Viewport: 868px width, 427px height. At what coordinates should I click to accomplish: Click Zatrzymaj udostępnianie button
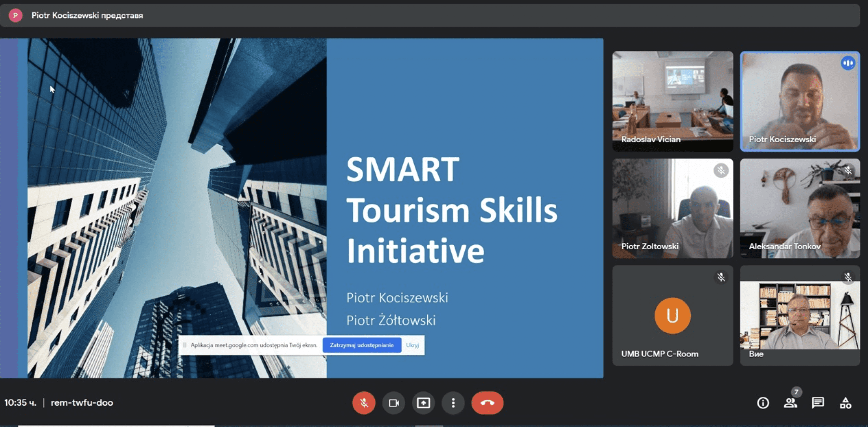tap(362, 345)
